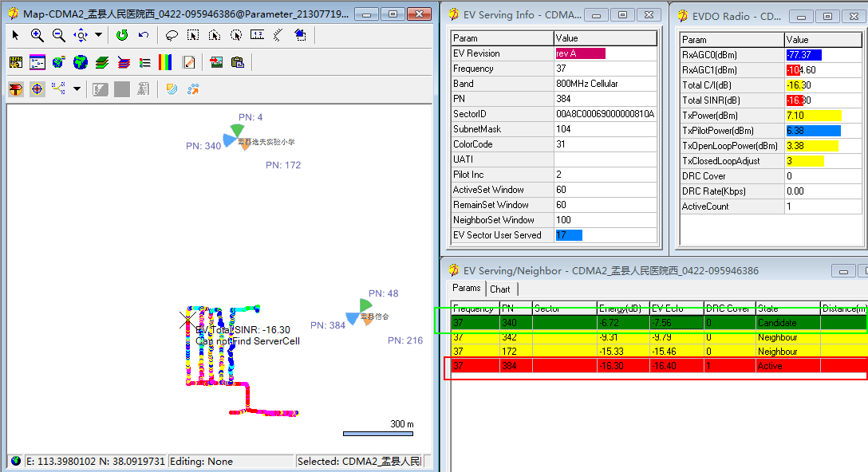The image size is (868, 472).
Task: Click the clipboard copy map icon
Action: coord(238,62)
